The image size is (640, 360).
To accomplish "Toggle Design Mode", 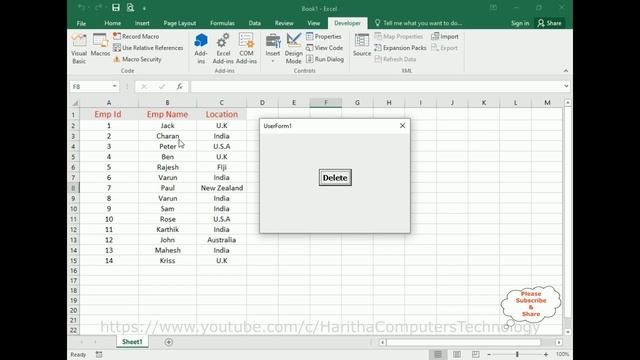I will pyautogui.click(x=293, y=49).
